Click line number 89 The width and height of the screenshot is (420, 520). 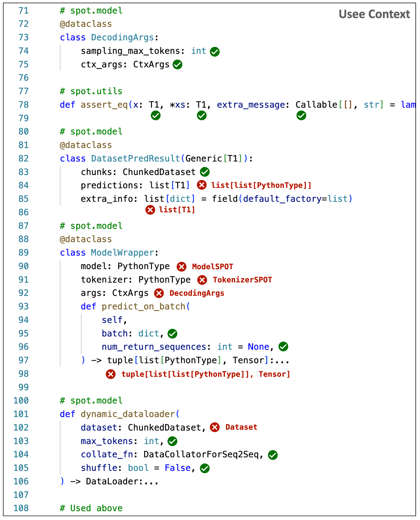23,253
